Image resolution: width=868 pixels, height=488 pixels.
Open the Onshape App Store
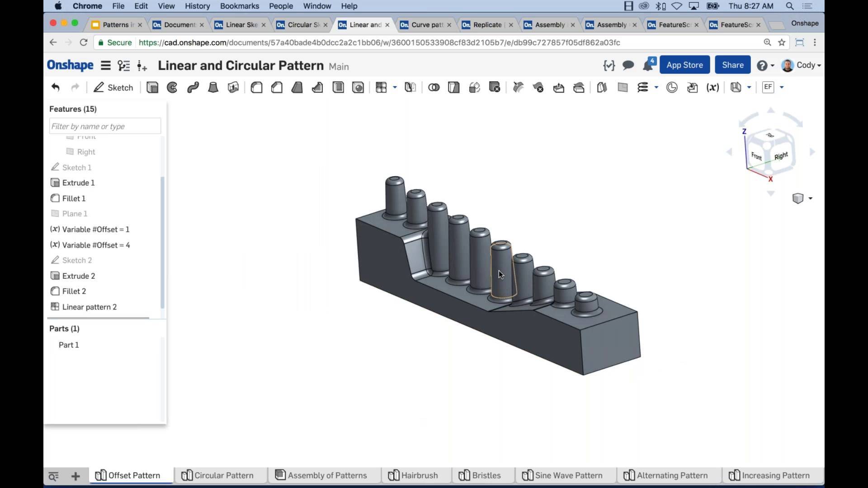[684, 65]
